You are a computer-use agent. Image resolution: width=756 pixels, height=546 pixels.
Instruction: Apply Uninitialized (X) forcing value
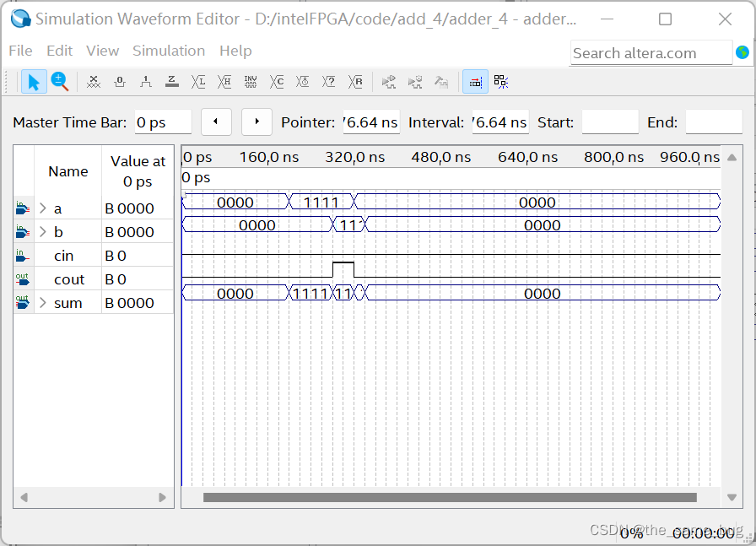94,82
